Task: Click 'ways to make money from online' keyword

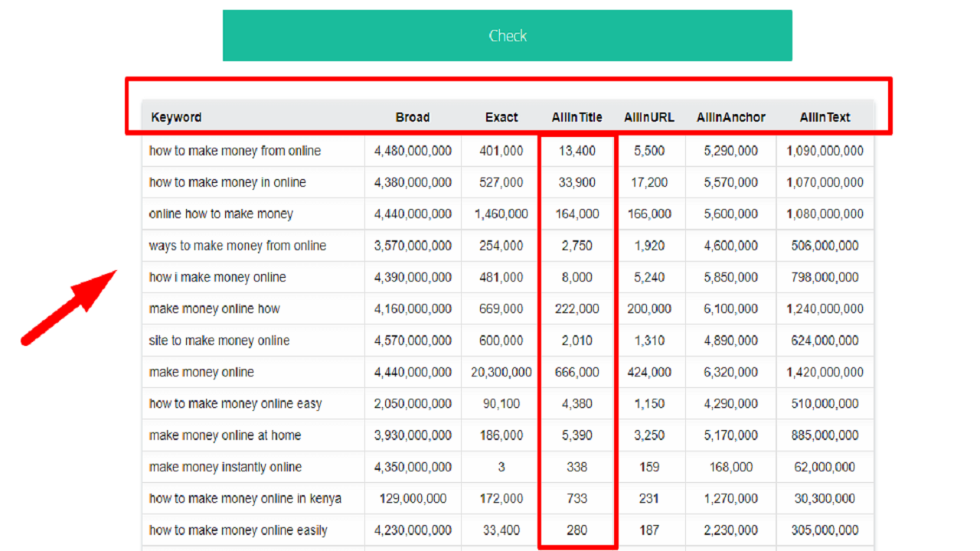Action: (237, 246)
